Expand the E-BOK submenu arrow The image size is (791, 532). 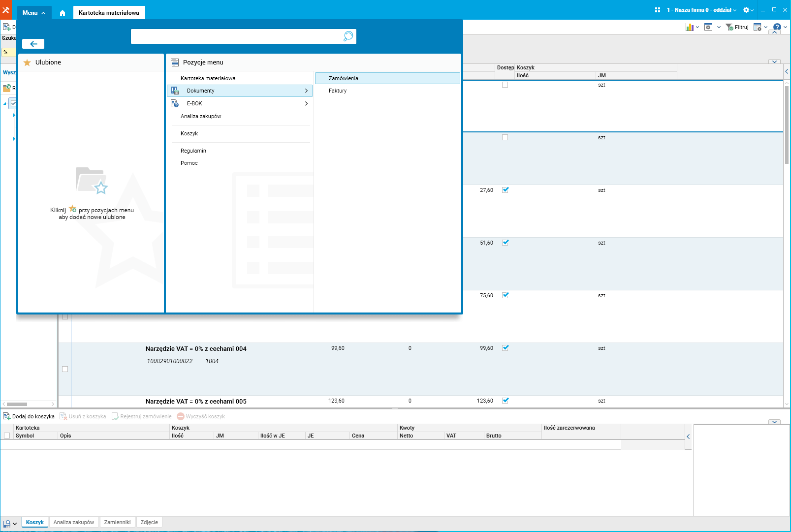306,103
